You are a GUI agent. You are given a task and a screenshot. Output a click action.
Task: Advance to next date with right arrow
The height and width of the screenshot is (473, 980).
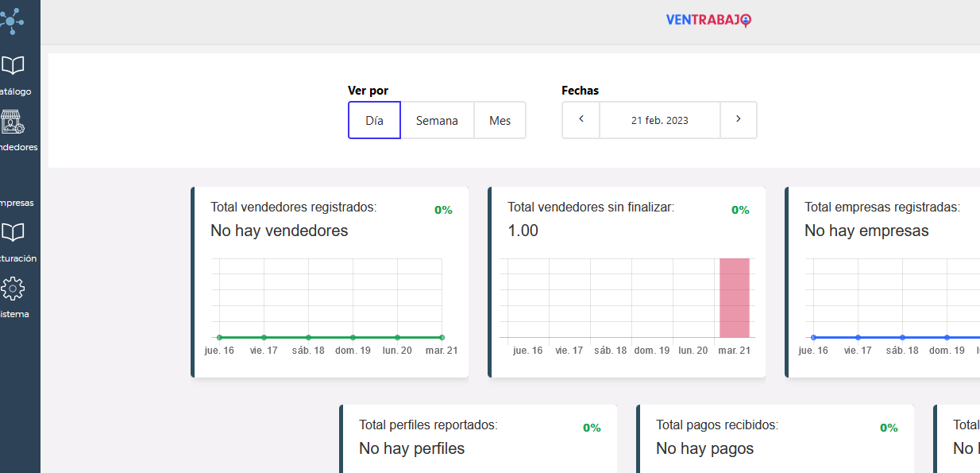(738, 120)
